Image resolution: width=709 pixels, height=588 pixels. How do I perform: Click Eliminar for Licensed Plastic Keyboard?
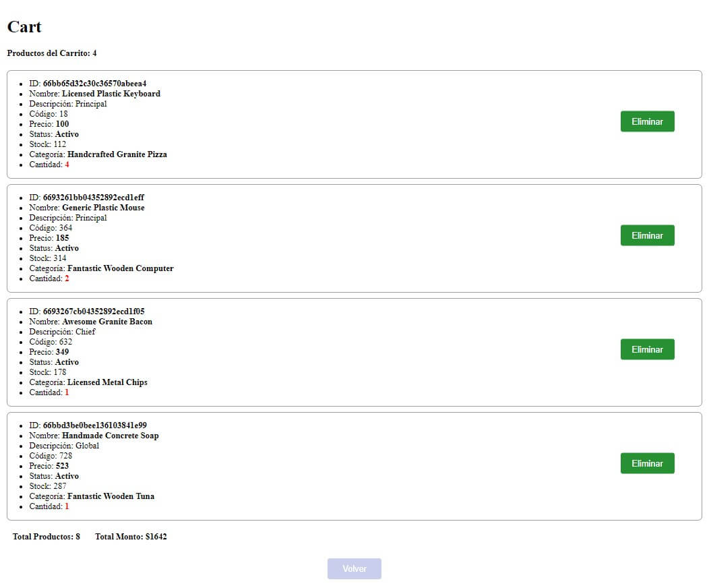(x=647, y=121)
